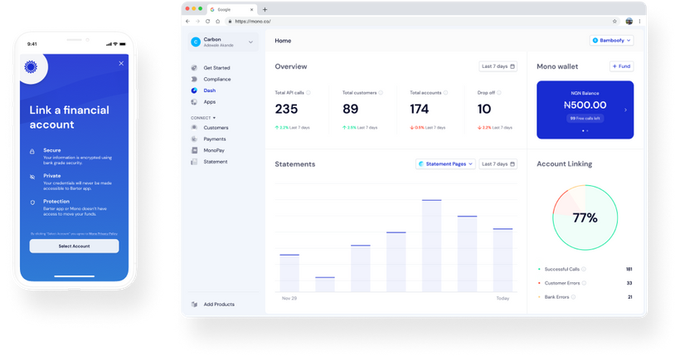Click the Customer Errors legend label
Screen dimensions: 680x361
562,283
